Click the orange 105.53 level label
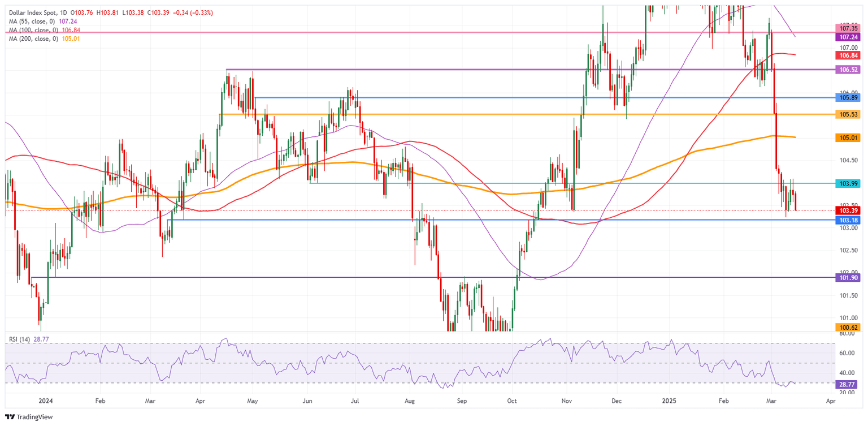The image size is (868, 426). [x=847, y=114]
